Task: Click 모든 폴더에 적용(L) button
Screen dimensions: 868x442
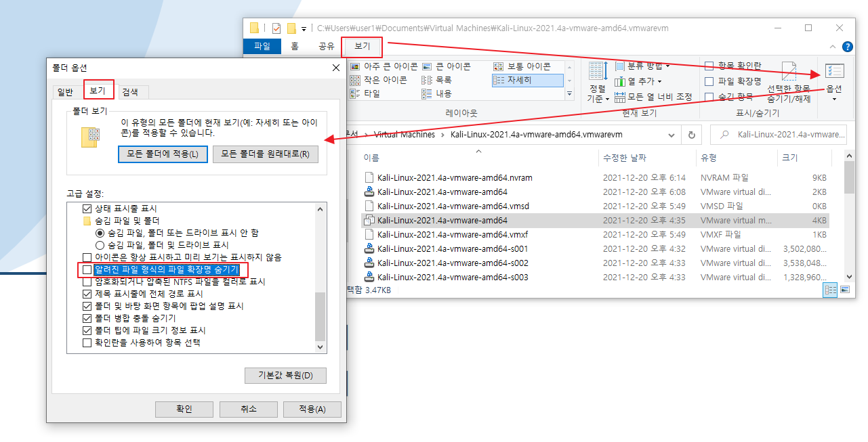Action: pos(163,154)
